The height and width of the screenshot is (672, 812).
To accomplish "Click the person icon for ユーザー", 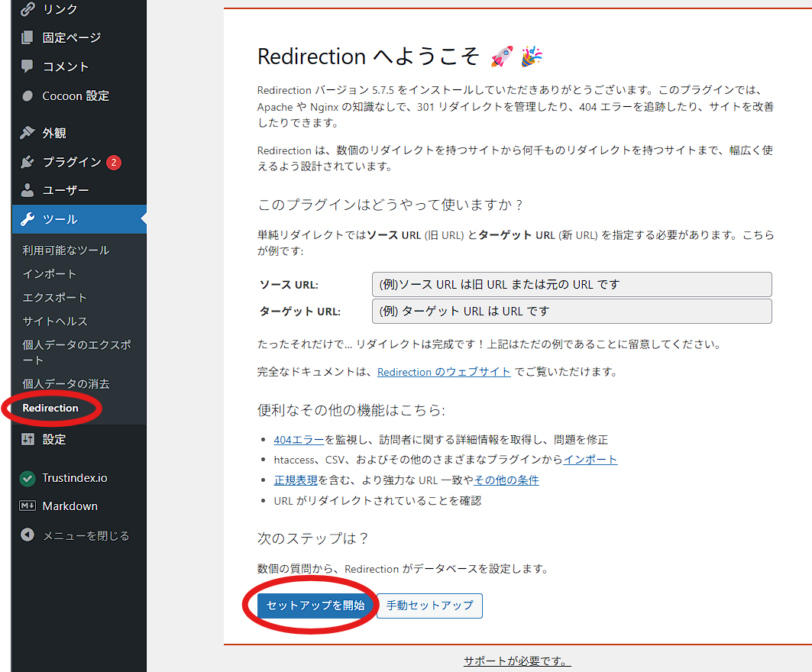I will pos(27,190).
